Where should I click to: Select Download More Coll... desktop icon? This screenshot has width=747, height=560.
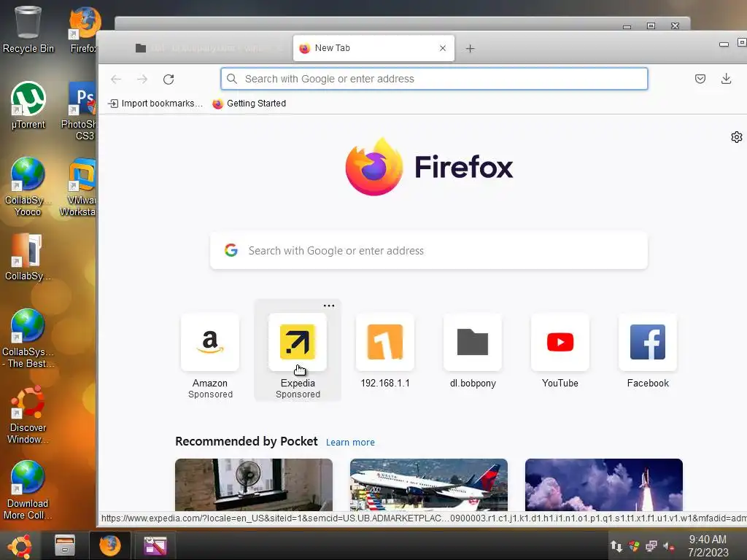click(28, 490)
